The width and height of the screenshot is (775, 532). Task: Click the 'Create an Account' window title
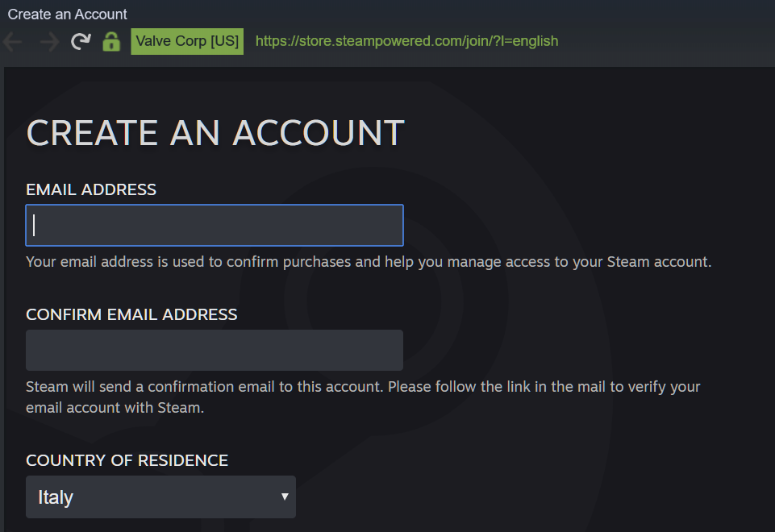point(68,14)
